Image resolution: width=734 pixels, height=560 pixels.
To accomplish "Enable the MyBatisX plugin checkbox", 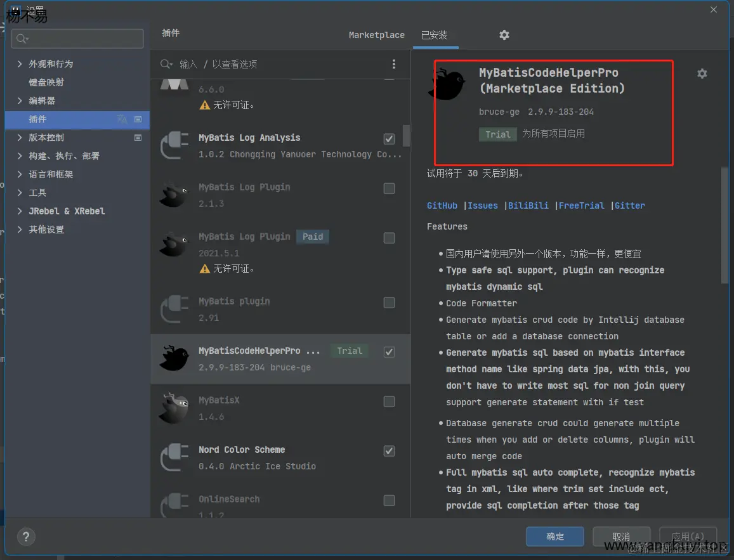I will point(389,401).
